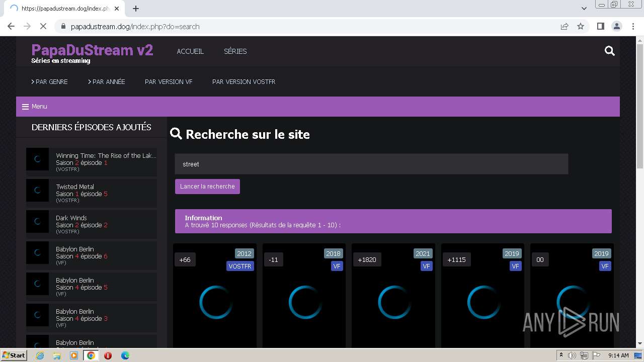
Task: Open the Chrome profile avatar
Action: 616,26
